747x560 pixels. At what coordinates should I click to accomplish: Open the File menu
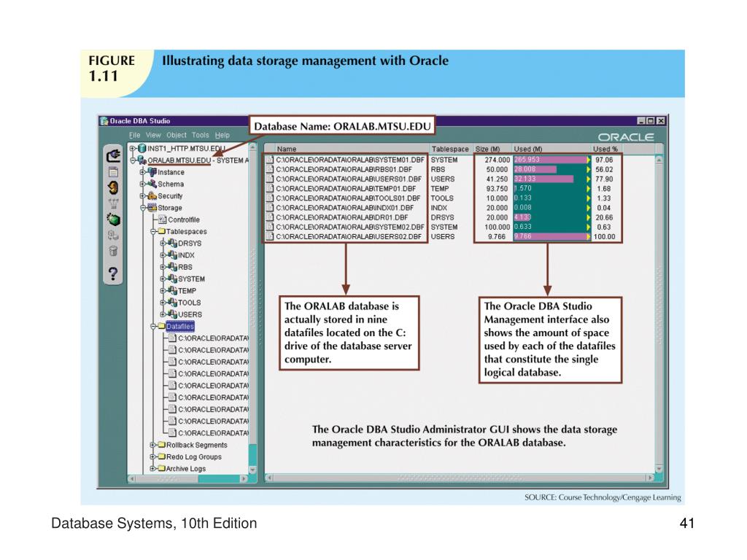pyautogui.click(x=135, y=135)
